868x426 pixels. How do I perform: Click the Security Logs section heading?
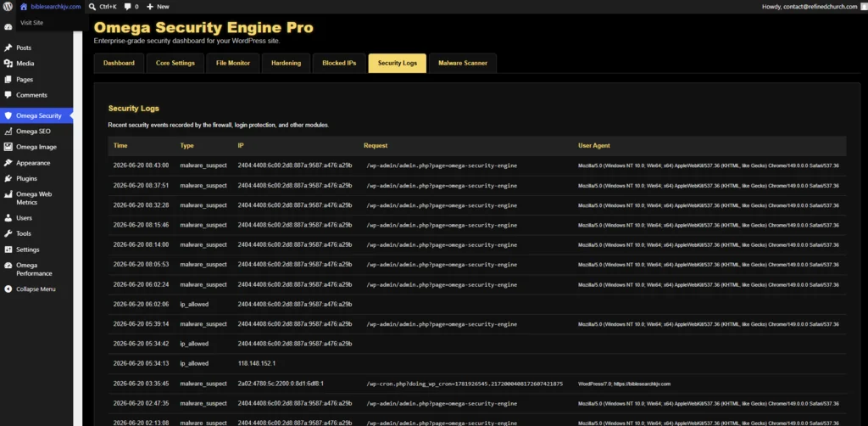pos(133,108)
